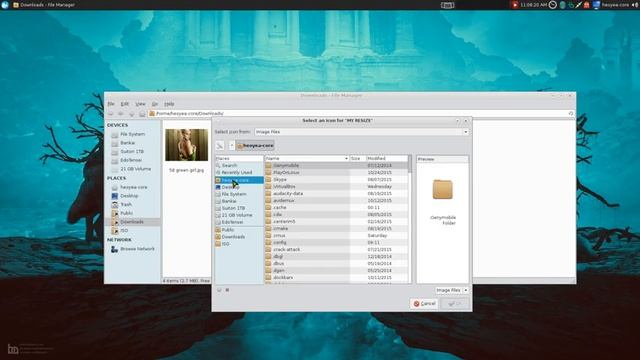This screenshot has width=640, height=360.
Task: Toggle the type-a-filename pencil button
Action: [x=220, y=146]
